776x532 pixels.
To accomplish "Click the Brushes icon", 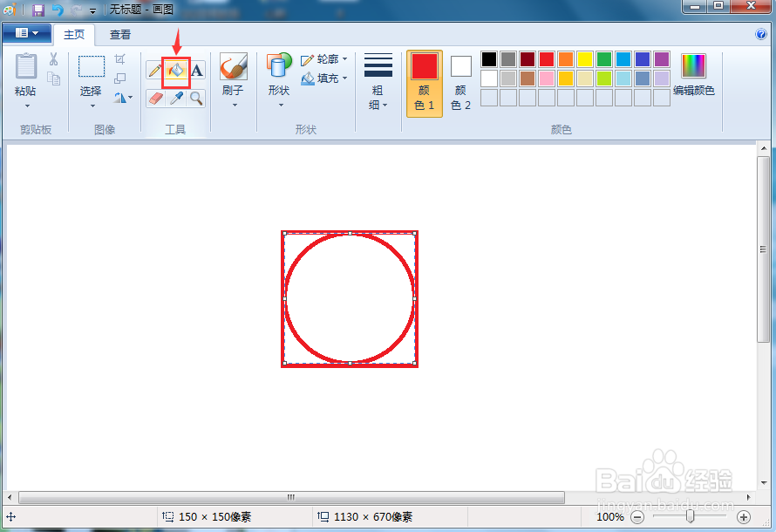I will point(233,66).
